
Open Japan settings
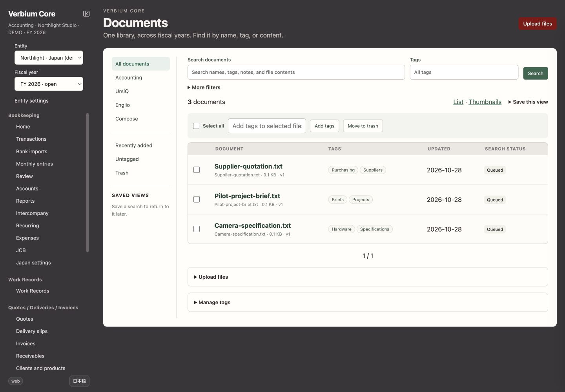(x=33, y=263)
